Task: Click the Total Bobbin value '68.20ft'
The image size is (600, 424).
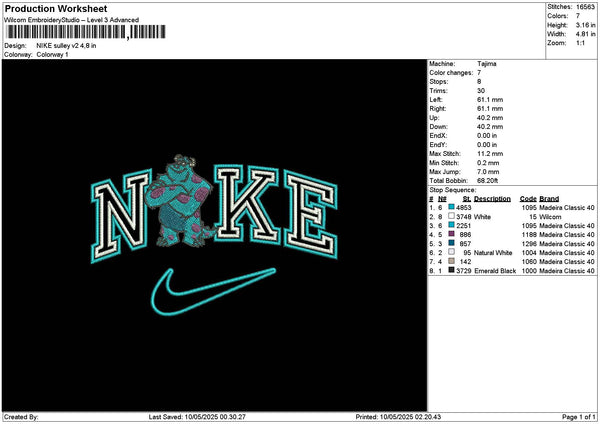Action: (x=488, y=181)
